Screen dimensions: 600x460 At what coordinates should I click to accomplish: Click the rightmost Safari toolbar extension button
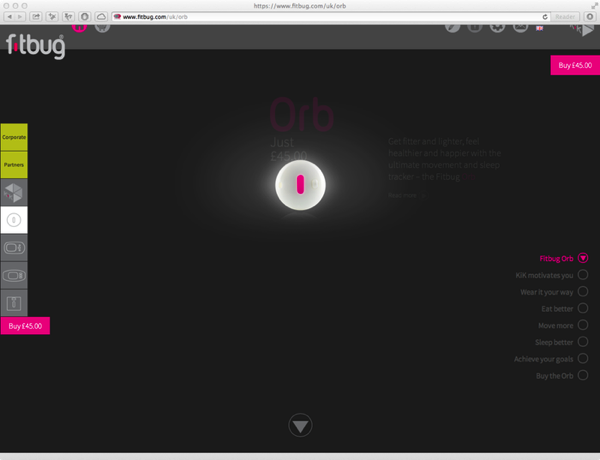click(x=590, y=16)
